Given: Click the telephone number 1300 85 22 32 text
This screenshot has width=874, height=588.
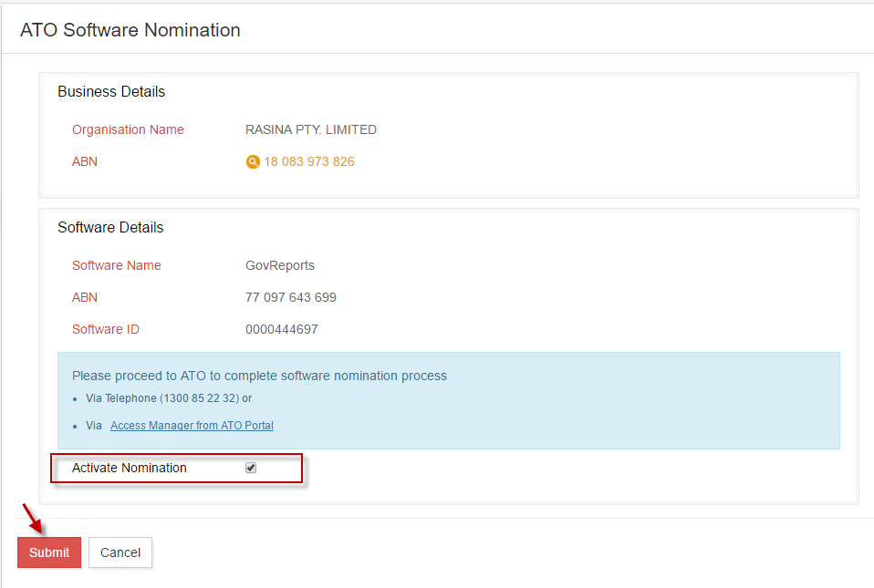Looking at the screenshot, I should [200, 398].
